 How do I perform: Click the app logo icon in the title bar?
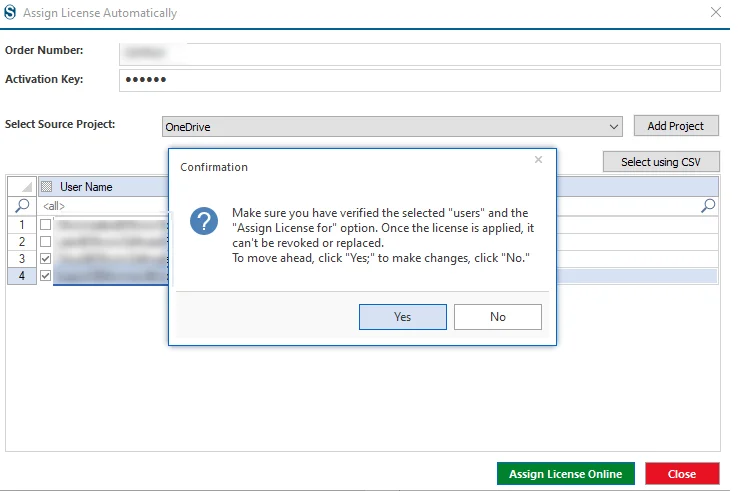10,12
